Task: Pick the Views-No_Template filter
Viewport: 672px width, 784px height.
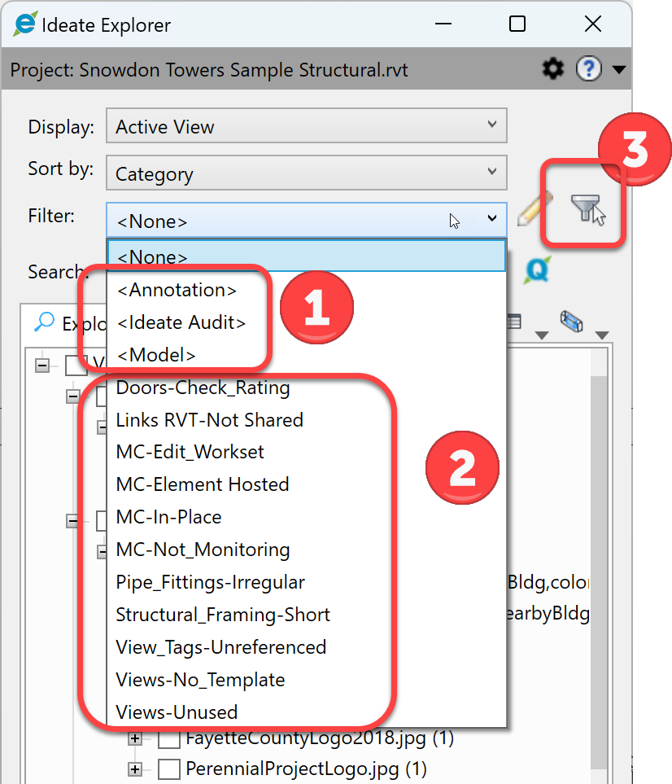Action: coord(307,680)
